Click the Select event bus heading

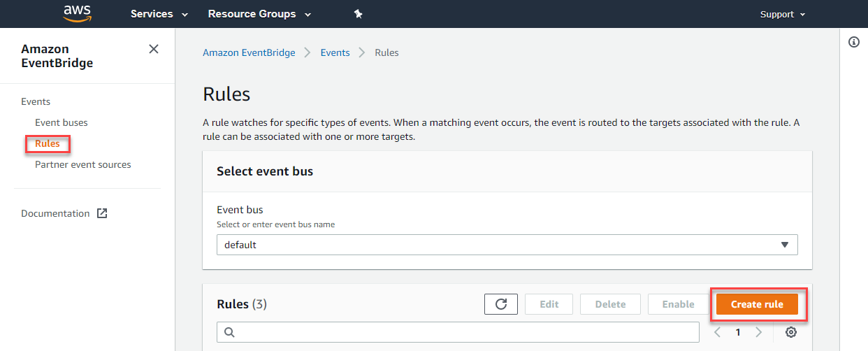click(x=265, y=171)
